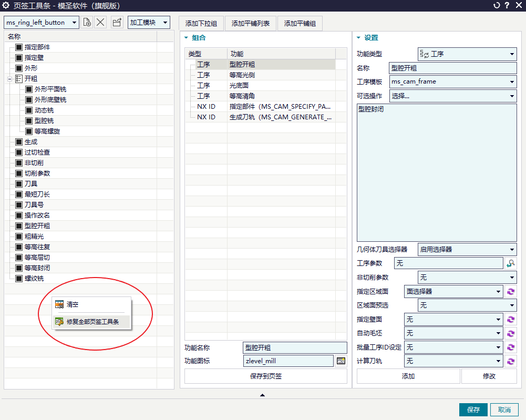The width and height of the screenshot is (526, 420).
Task: Click the 螺纹铣 tree item icon
Action: coord(19,279)
